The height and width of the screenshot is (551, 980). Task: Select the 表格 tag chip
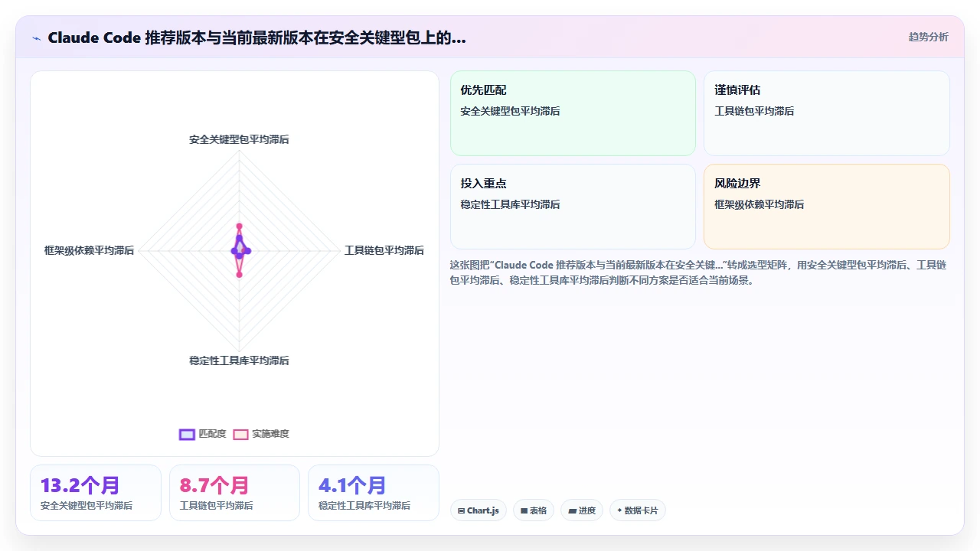(534, 510)
